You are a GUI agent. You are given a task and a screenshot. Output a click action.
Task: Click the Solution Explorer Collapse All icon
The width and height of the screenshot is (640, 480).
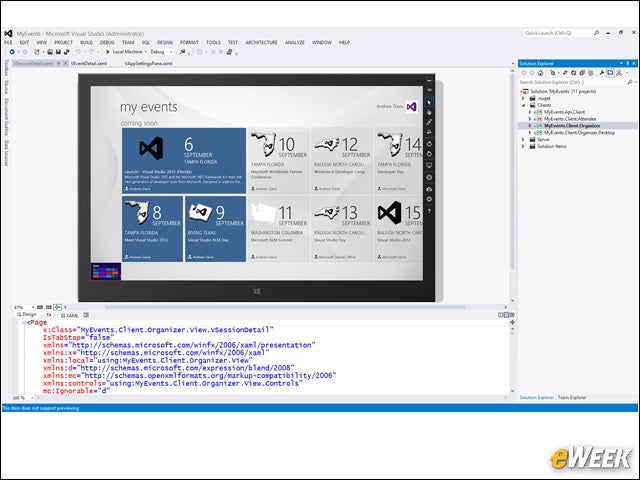pyautogui.click(x=582, y=73)
